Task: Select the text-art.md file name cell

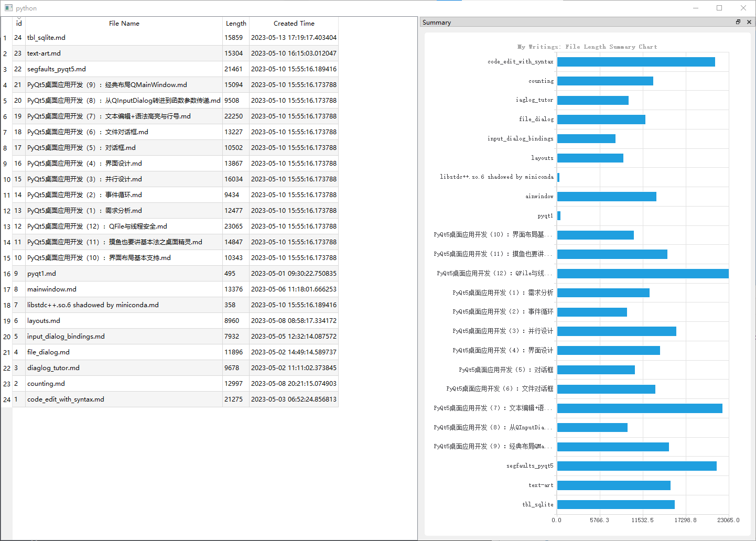Action: [124, 53]
